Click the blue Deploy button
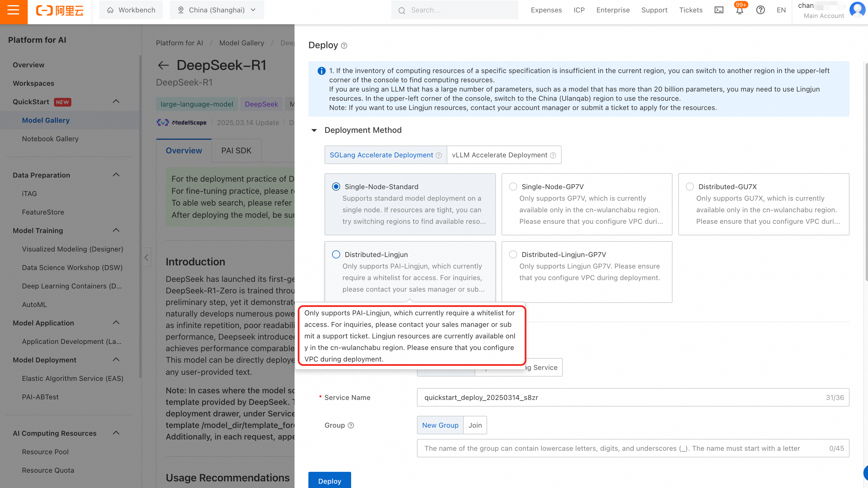The height and width of the screenshot is (488, 868). pos(329,480)
